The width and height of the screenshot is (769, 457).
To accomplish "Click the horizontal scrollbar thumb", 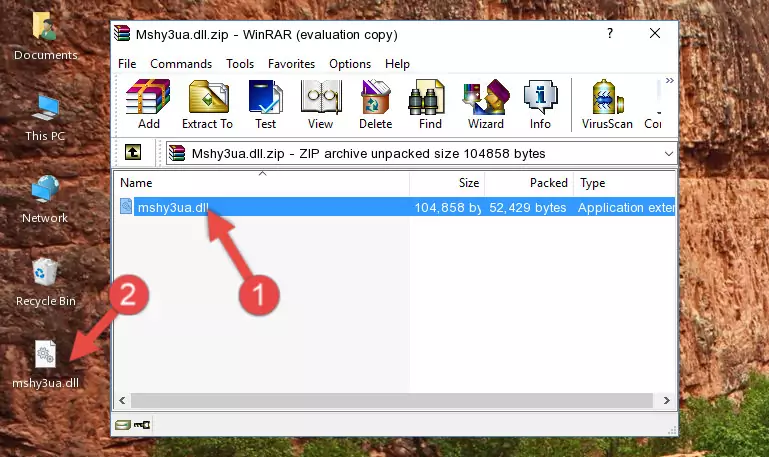I will (x=391, y=401).
